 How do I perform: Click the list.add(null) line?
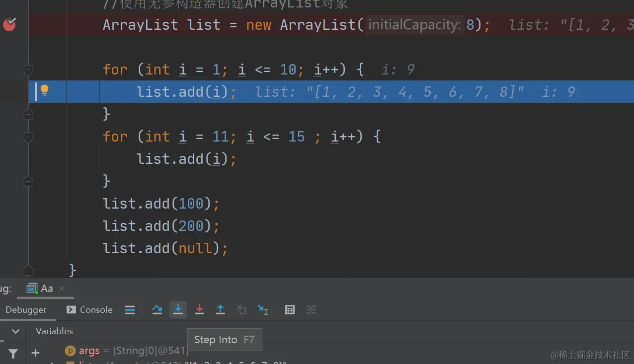165,248
